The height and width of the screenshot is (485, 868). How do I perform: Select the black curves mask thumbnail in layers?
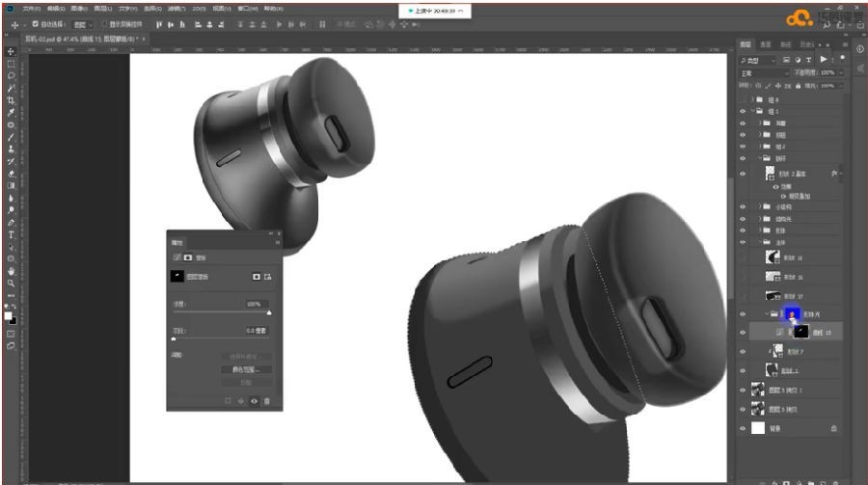coord(801,332)
